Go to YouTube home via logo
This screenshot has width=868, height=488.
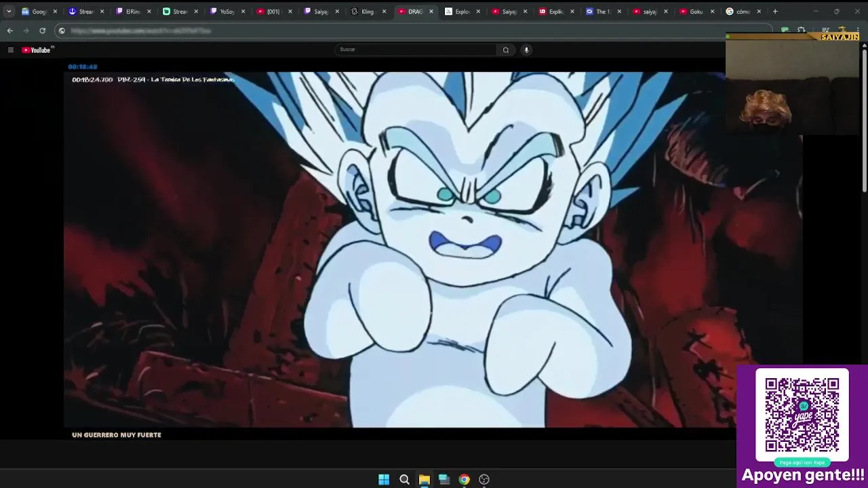tap(37, 49)
